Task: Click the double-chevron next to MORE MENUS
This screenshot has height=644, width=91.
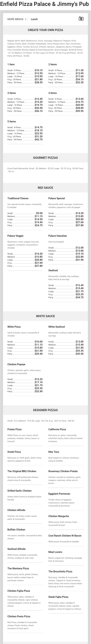Action: pyautogui.click(x=25, y=19)
